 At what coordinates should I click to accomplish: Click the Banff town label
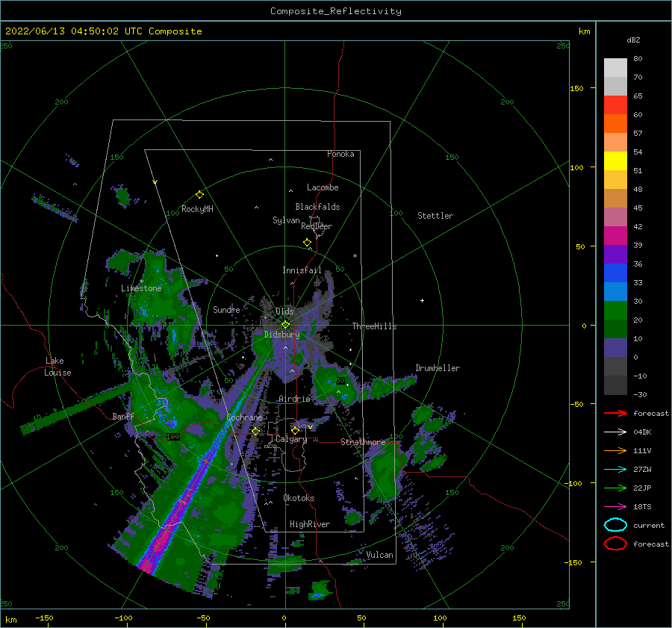click(123, 416)
